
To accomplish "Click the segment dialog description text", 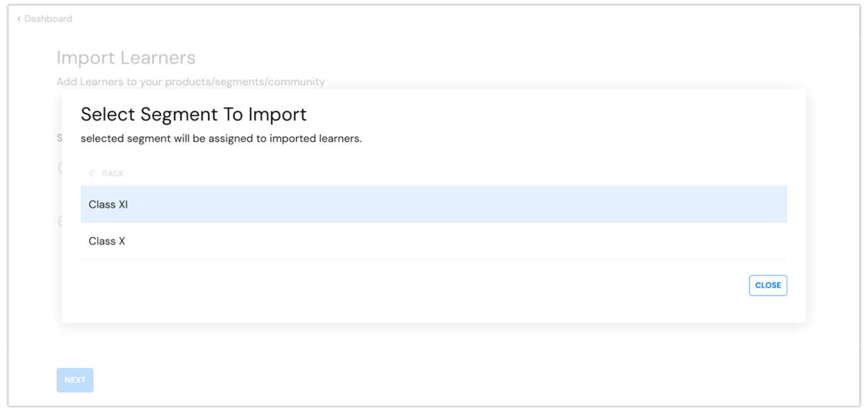I will pyautogui.click(x=221, y=138).
